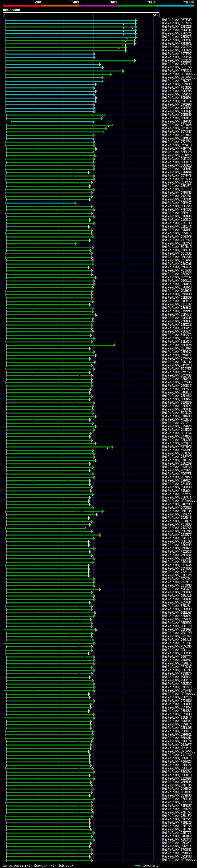Select hit label UniRef100_Q2IA08
This screenshot has width=197, height=868.
click(177, 125)
